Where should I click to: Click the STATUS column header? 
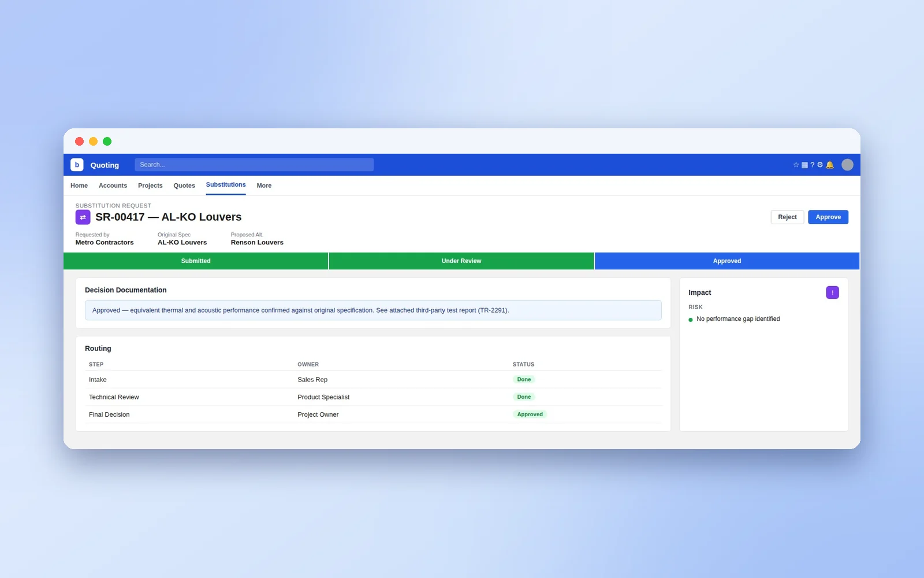pos(523,365)
